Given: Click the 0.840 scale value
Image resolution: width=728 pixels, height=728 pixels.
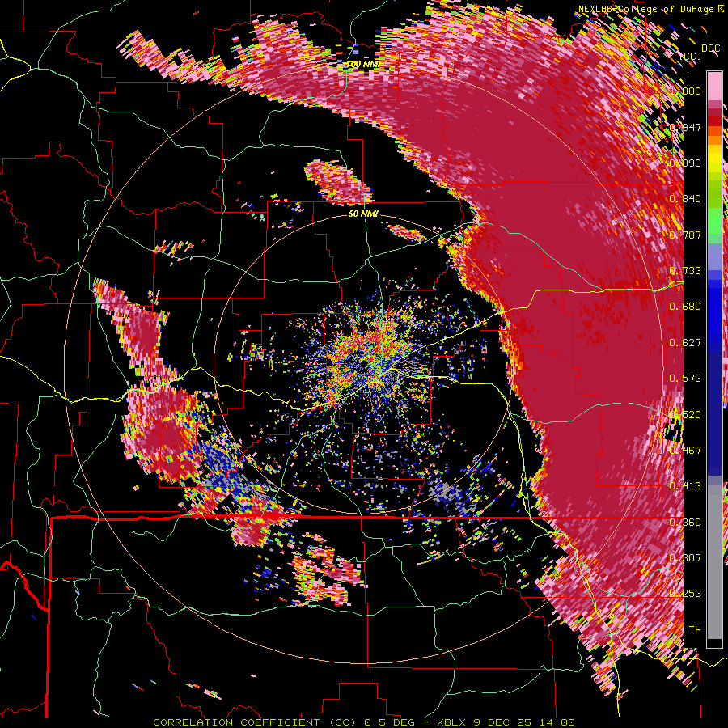Looking at the screenshot, I should click(x=685, y=199).
